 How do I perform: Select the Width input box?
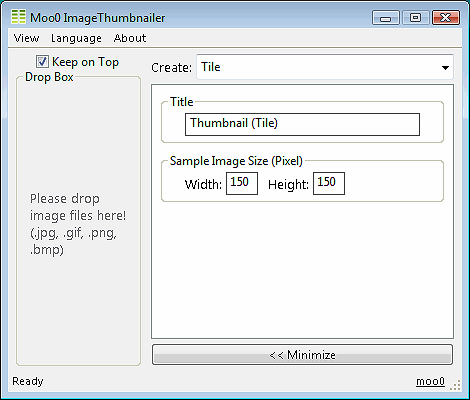[242, 183]
